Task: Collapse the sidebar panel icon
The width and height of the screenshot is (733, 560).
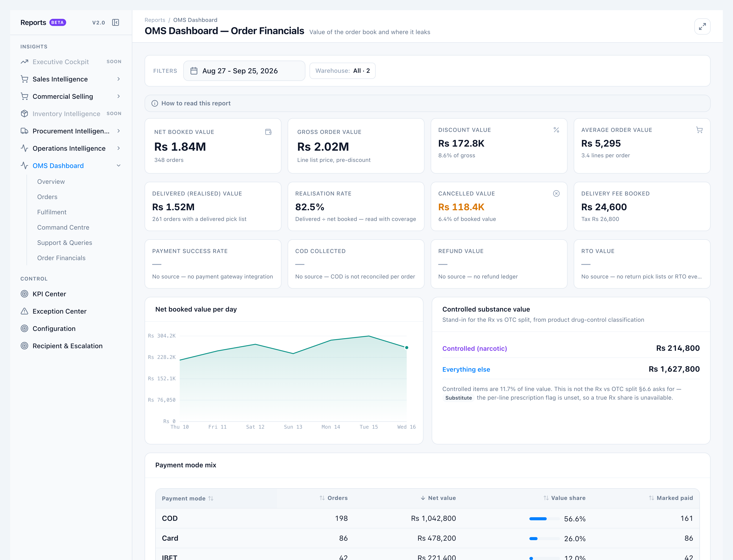Action: (x=116, y=23)
